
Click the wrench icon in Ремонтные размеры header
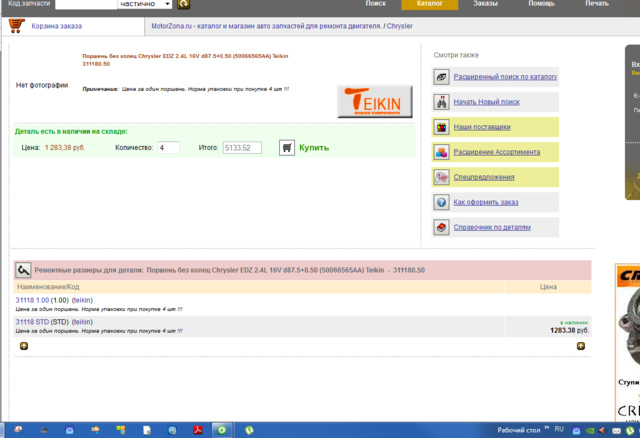(x=23, y=270)
